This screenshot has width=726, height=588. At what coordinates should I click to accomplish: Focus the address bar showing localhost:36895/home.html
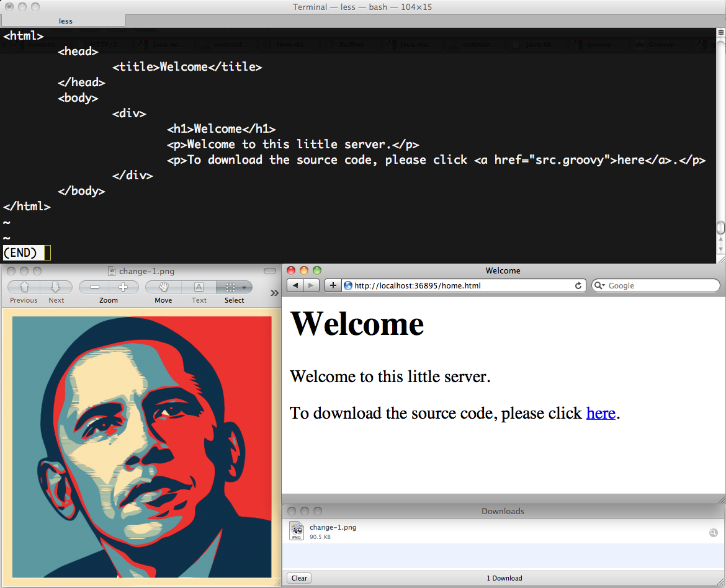click(x=464, y=286)
